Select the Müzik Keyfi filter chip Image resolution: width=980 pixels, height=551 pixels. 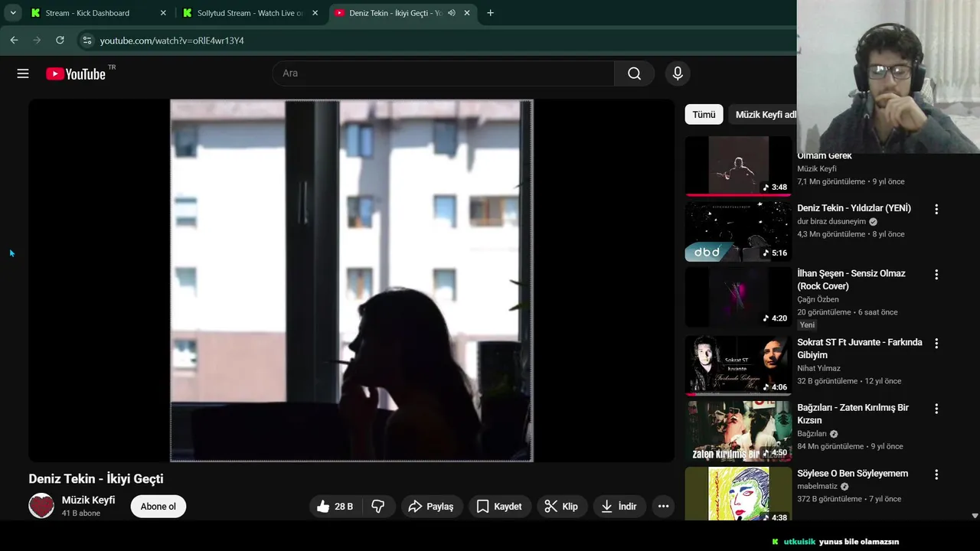[x=762, y=115]
